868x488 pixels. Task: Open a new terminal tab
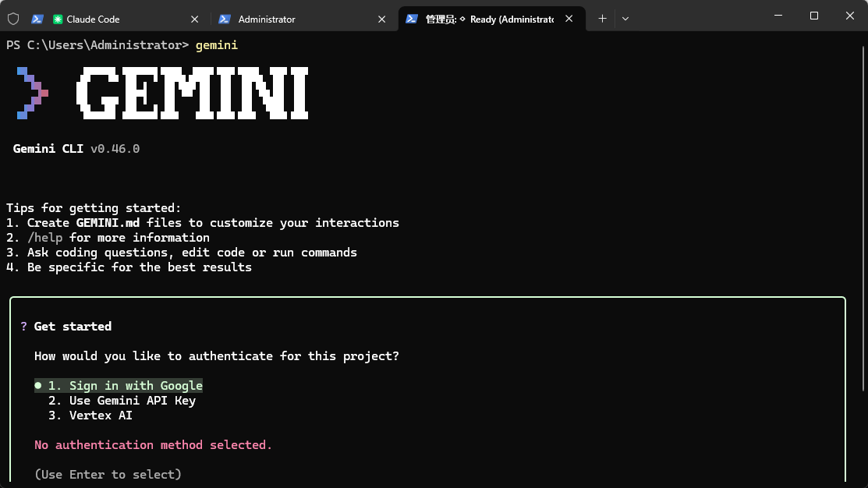point(602,19)
